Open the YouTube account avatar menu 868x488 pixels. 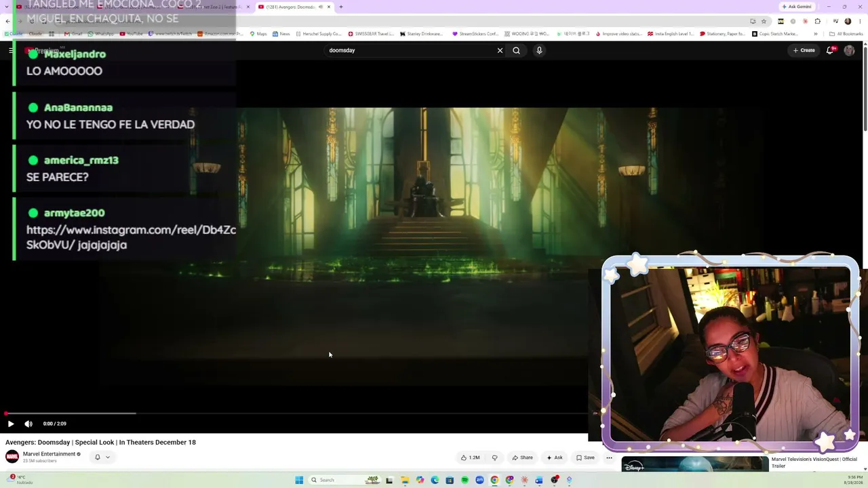pos(849,50)
